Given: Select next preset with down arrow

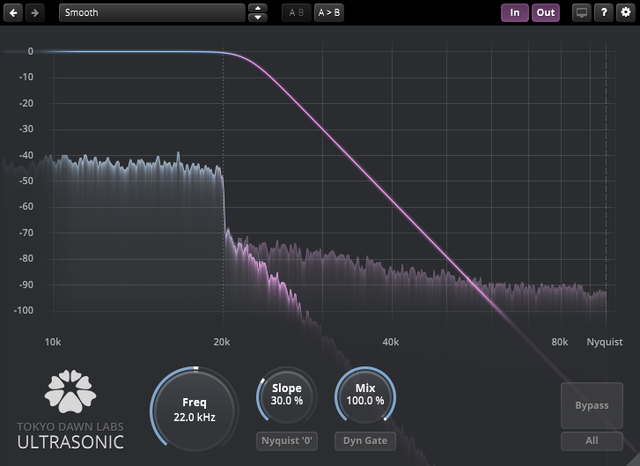Looking at the screenshot, I should 258,18.
